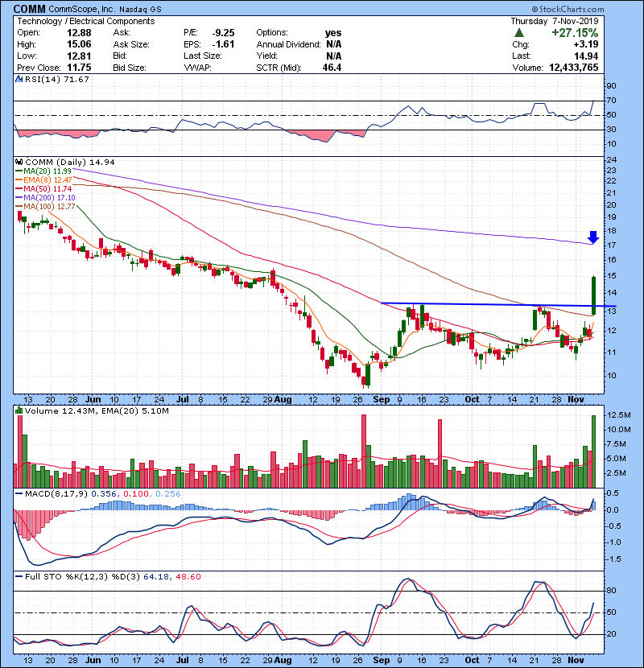
Task: Click the candlestick icon beside COMM (Daily)
Action: click(x=19, y=163)
